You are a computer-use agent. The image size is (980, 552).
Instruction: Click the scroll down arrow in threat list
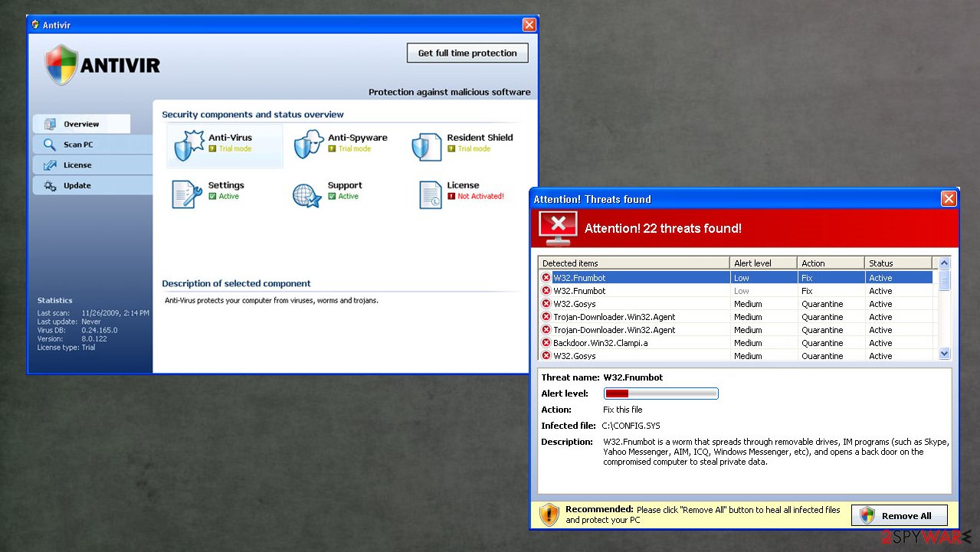[945, 354]
